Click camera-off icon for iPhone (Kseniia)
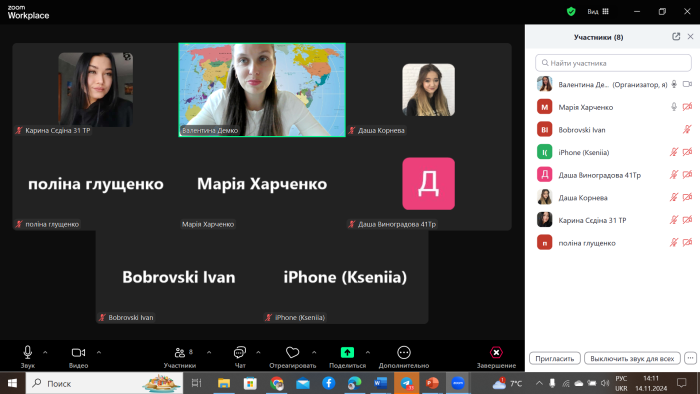Screen dimensions: 700x394 click(687, 152)
